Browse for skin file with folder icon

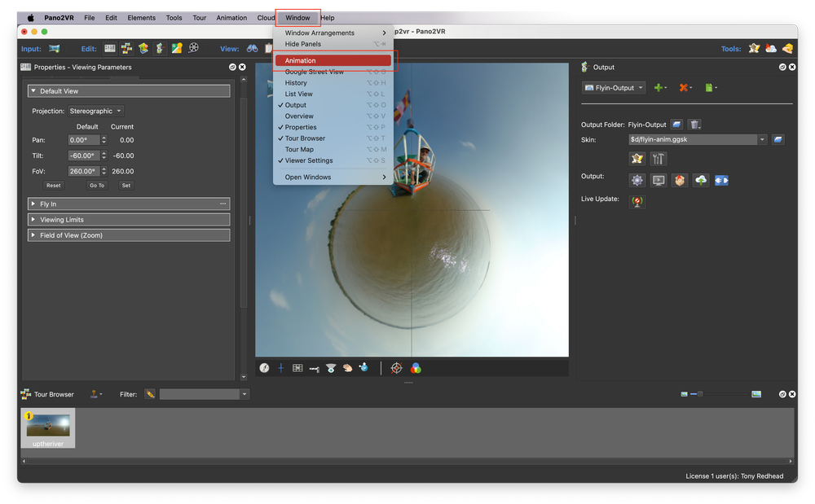(778, 139)
